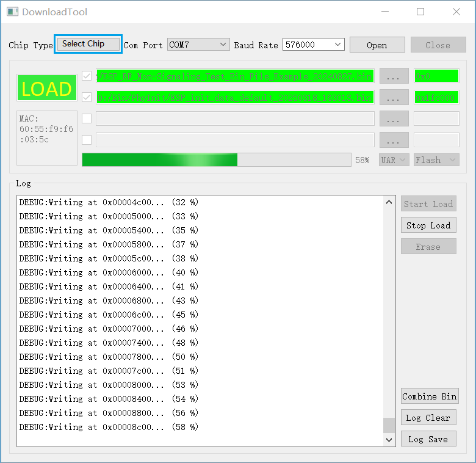Browse file for the fourth bin row
This screenshot has width=476, height=463.
tap(394, 140)
